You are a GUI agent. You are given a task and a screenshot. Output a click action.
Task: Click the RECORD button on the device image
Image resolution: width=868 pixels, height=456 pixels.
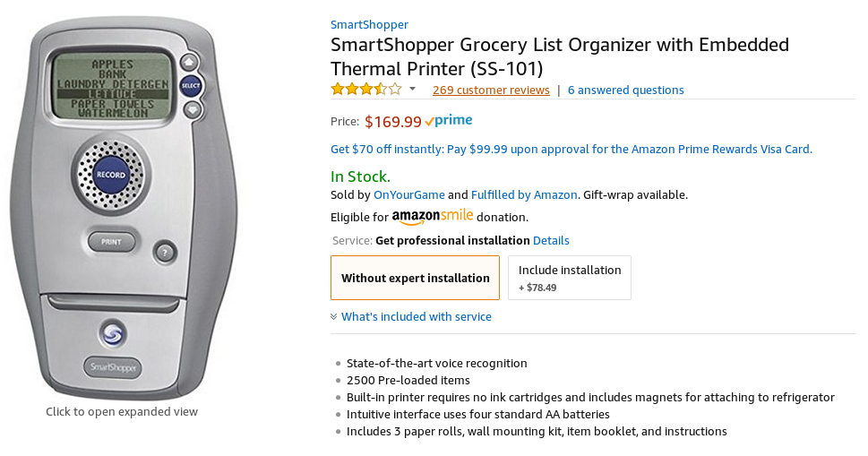[x=111, y=175]
